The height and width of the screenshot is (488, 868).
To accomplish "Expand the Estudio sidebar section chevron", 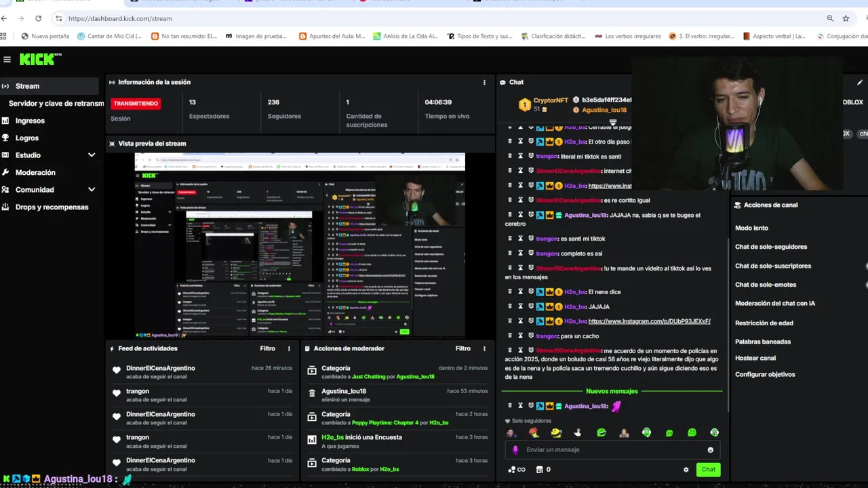I will (x=92, y=155).
